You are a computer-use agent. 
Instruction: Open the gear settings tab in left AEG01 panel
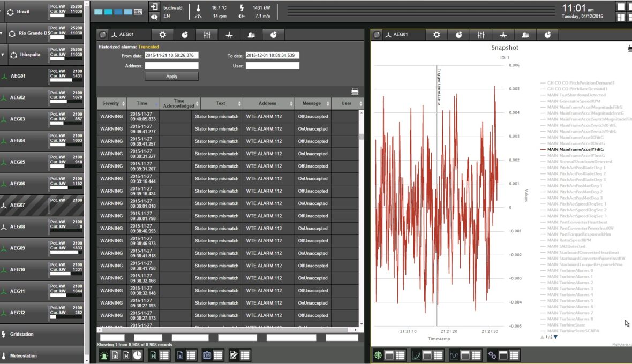coord(162,35)
